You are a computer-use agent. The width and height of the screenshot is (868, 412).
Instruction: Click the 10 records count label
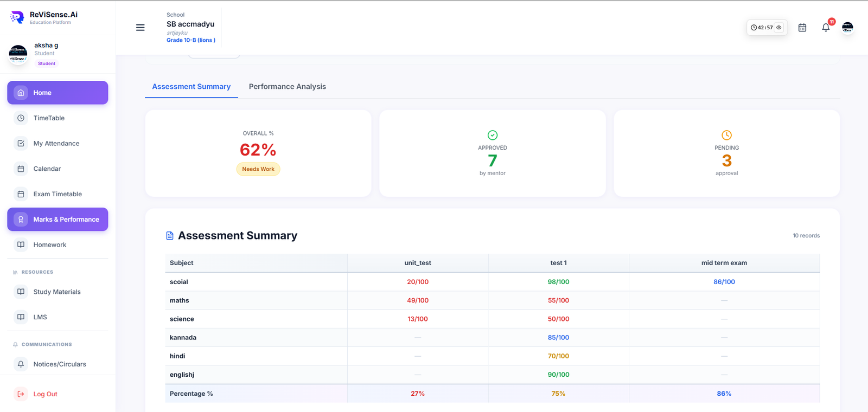(806, 236)
